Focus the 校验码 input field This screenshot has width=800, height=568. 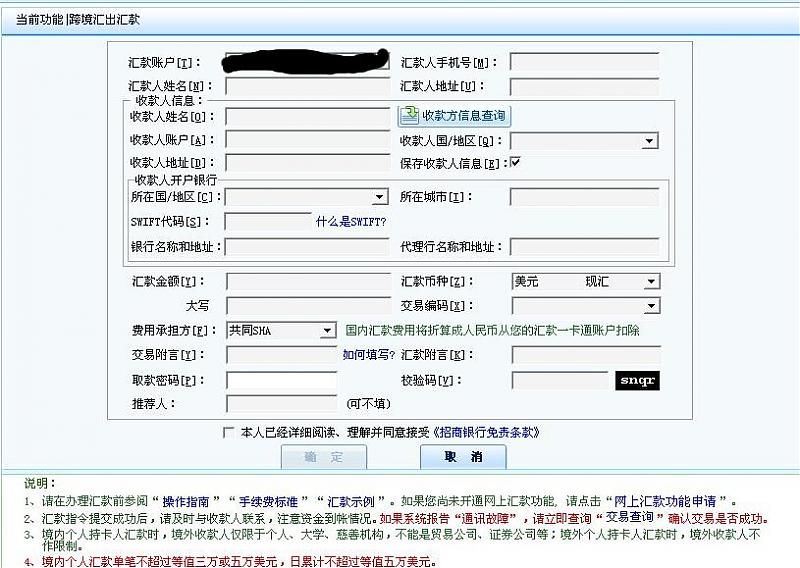pyautogui.click(x=558, y=380)
